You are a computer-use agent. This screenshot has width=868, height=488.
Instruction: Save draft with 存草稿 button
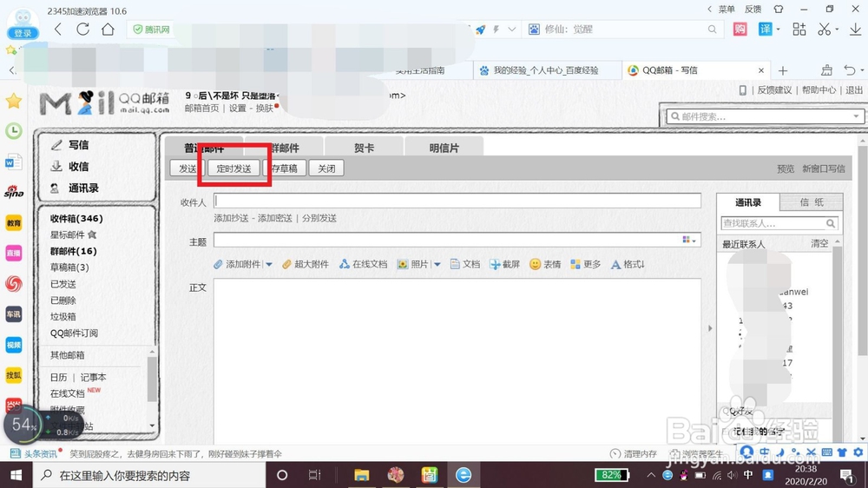click(x=285, y=168)
